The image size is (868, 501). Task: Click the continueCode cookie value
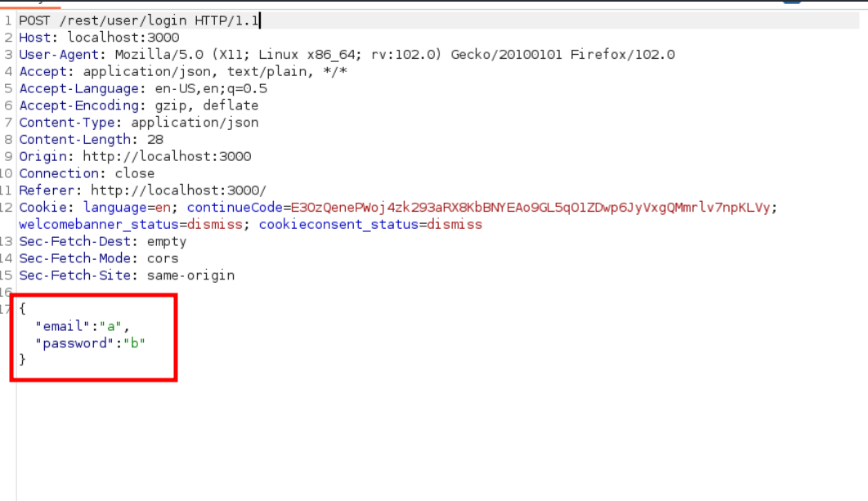[530, 208]
